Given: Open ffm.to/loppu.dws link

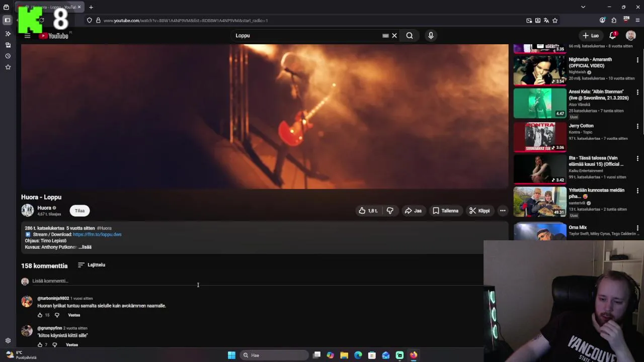Looking at the screenshot, I should point(97,234).
